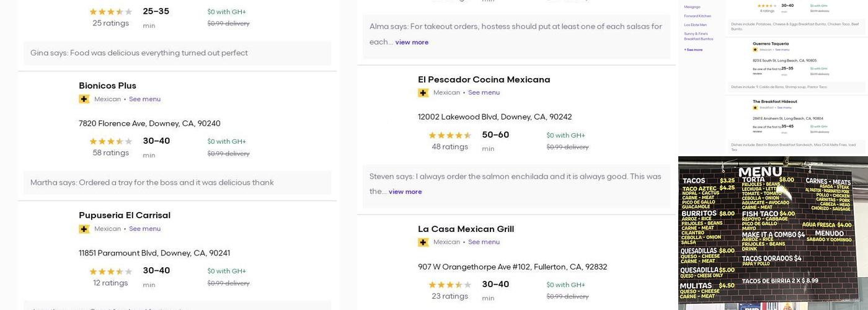Open Sunny & Fine's Breakfast Burritos link
Image resolution: width=868 pixels, height=310 pixels.
click(697, 36)
